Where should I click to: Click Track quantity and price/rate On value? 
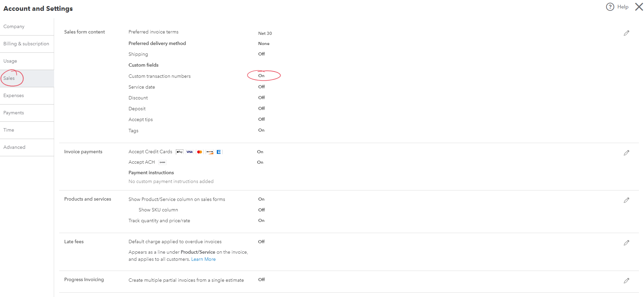[x=261, y=221]
